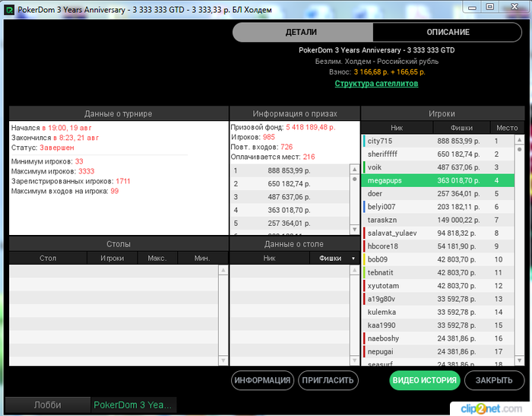Click the prize list scroll-down arrow
The width and height of the screenshot is (532, 416).
point(355,229)
